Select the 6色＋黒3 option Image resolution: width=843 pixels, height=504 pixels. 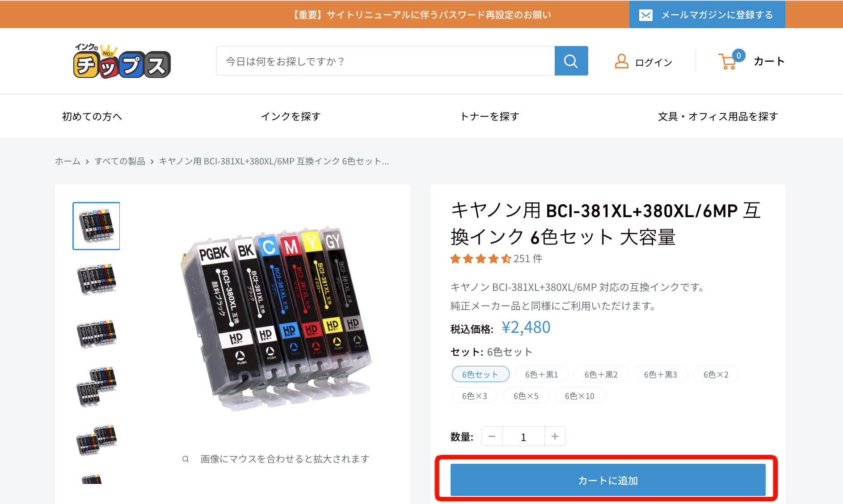(661, 374)
